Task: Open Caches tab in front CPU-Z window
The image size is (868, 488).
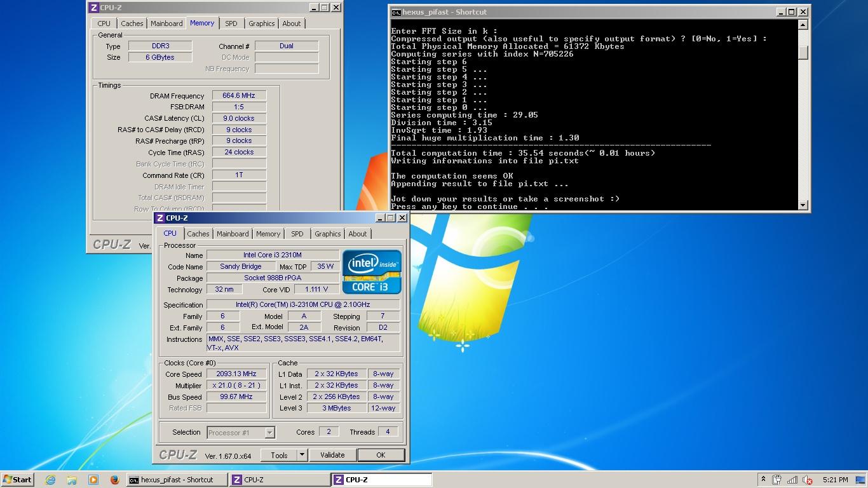Action: [198, 234]
